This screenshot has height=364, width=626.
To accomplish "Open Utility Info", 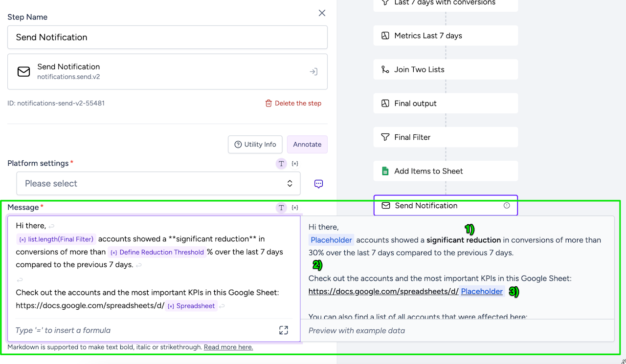I will (x=255, y=145).
